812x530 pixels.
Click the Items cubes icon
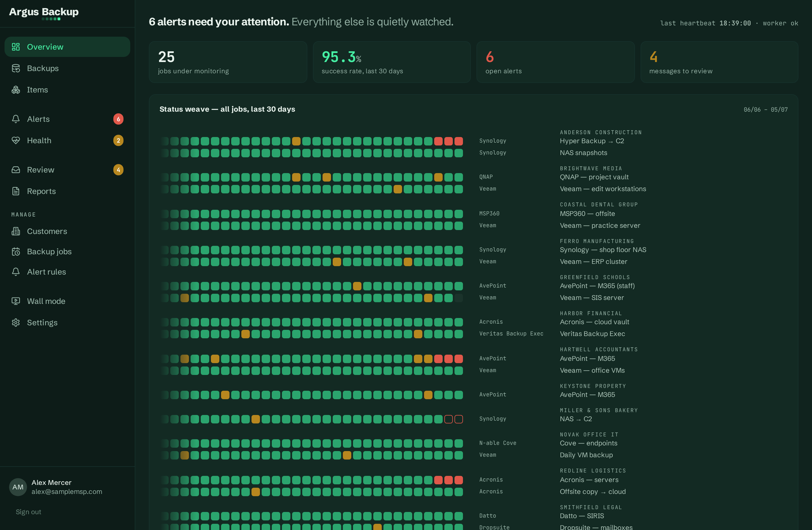[16, 90]
